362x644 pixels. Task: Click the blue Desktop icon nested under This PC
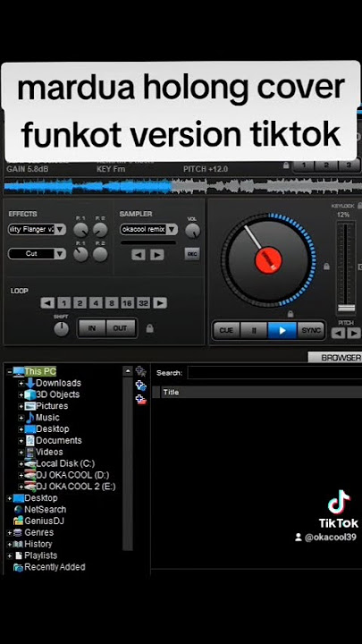[30, 429]
